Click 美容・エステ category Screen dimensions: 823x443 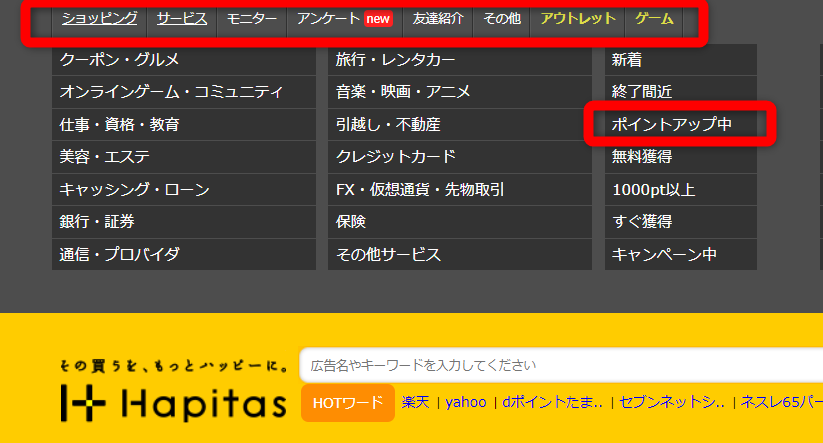click(x=184, y=156)
